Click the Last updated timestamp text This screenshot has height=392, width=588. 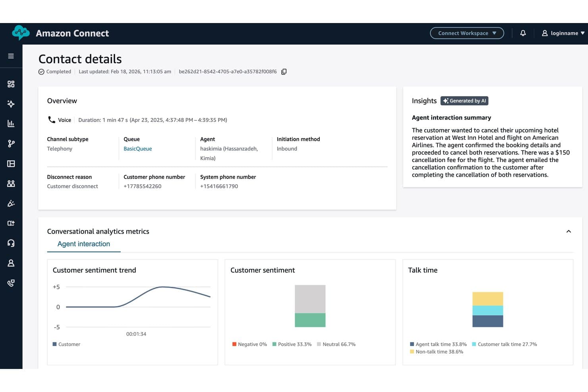pos(125,71)
